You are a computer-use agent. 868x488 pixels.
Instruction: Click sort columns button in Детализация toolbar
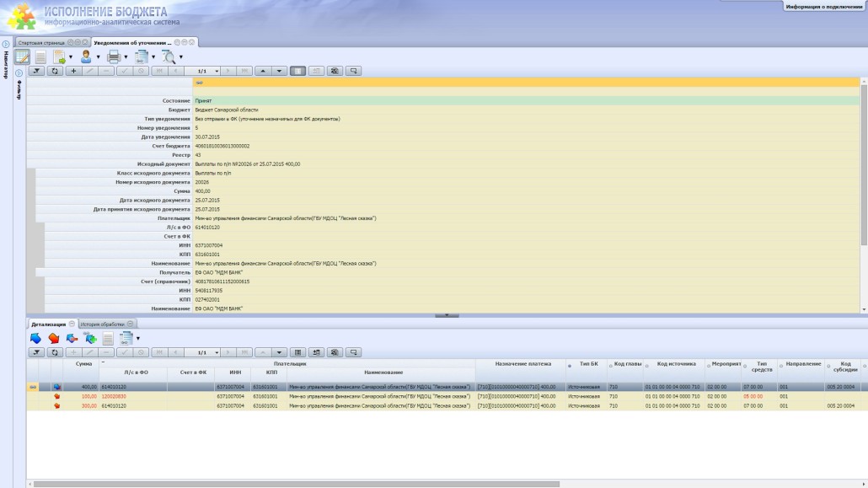pos(316,352)
